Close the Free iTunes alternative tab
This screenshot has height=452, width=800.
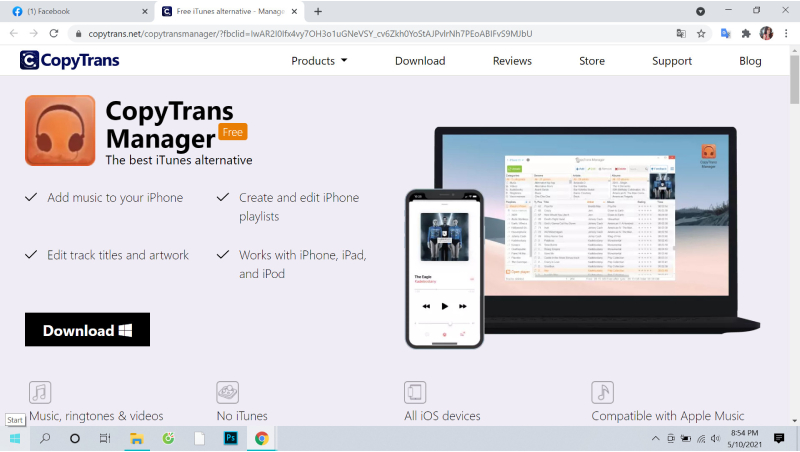click(294, 11)
